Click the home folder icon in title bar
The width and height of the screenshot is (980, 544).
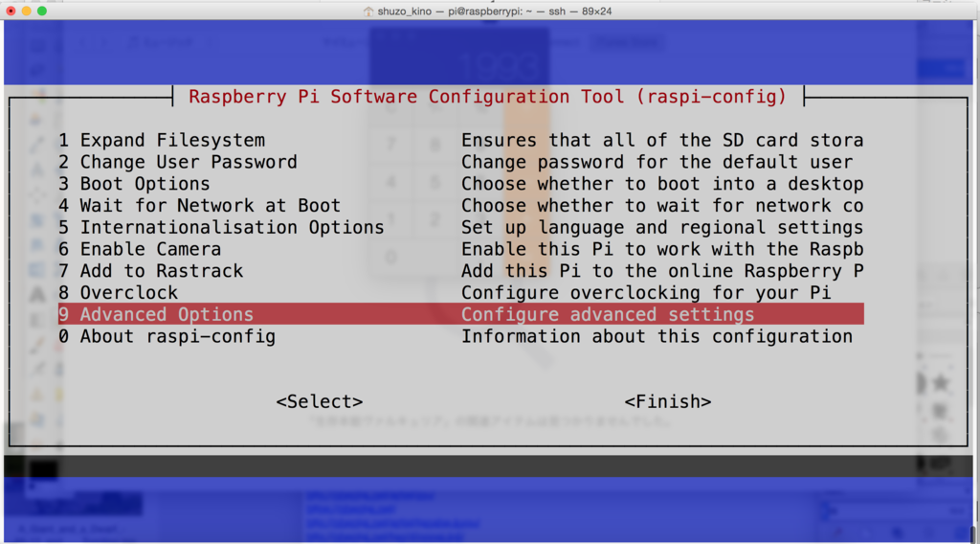point(368,11)
